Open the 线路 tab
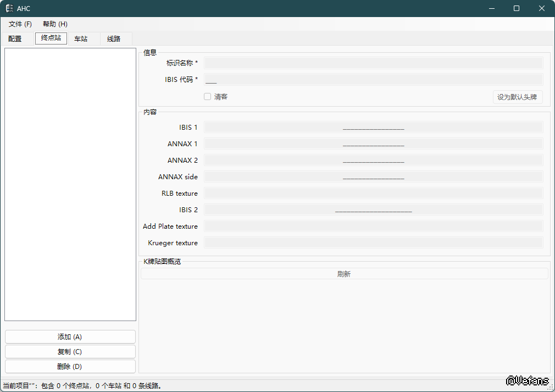This screenshot has width=555, height=392. (114, 39)
